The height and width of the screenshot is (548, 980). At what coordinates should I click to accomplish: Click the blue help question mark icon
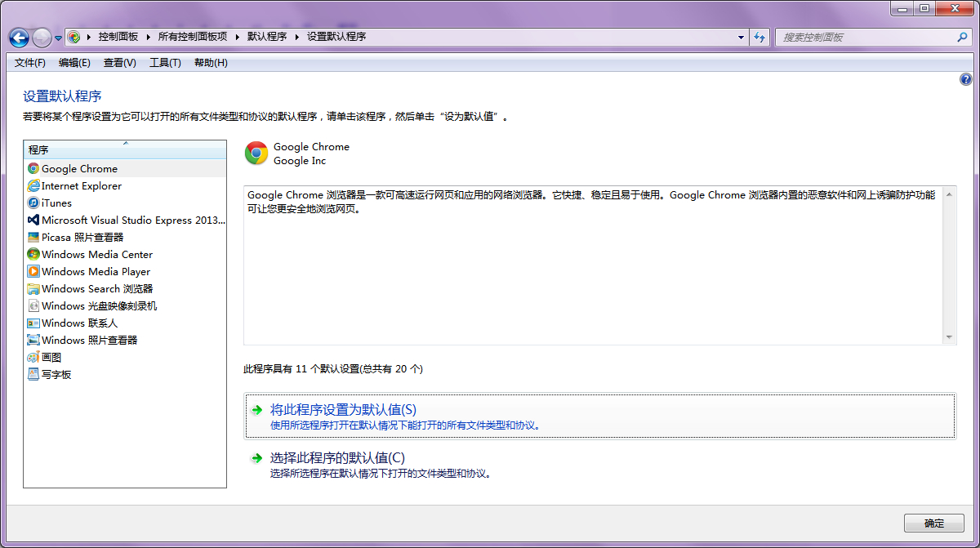coord(966,79)
